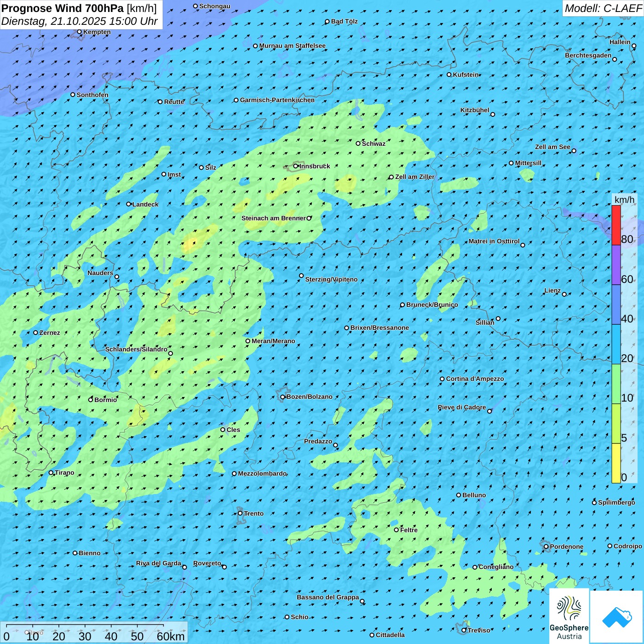Click the blue cloud app logo

pyautogui.click(x=617, y=617)
